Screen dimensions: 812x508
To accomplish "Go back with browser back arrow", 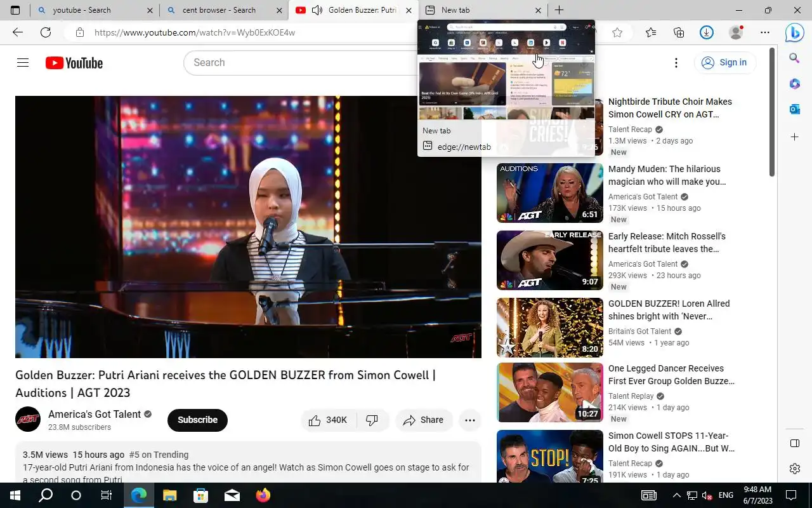I will [18, 32].
